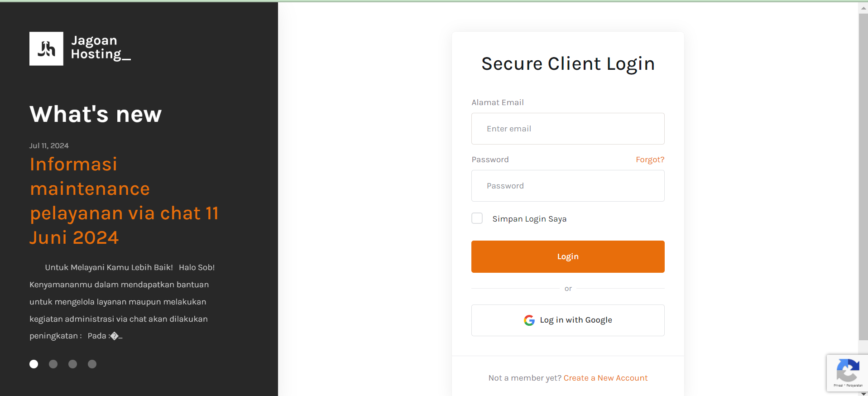This screenshot has height=396, width=868.
Task: Select the first carousel dot
Action: coord(34,364)
